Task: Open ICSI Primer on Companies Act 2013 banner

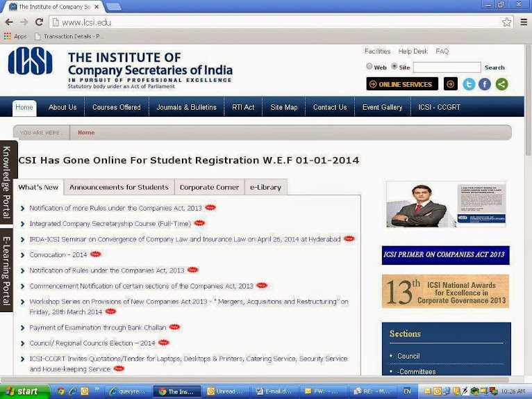Action: point(445,255)
